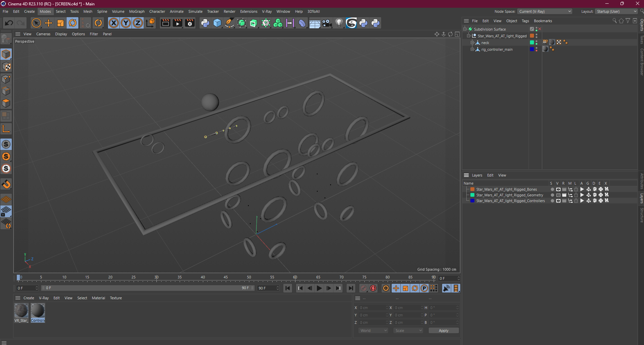The height and width of the screenshot is (345, 644).
Task: Go to start of animation
Action: tap(288, 288)
